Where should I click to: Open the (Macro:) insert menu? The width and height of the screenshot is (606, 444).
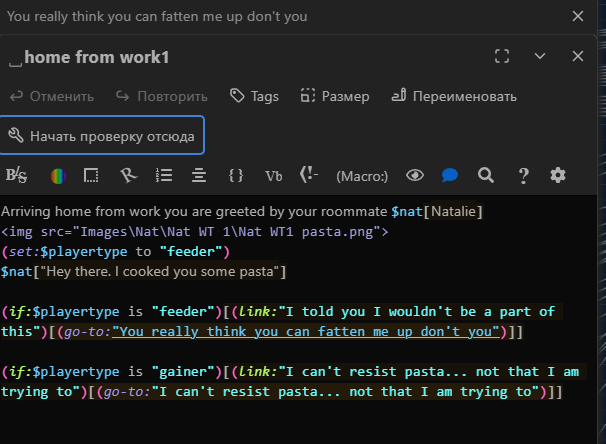pos(361,176)
